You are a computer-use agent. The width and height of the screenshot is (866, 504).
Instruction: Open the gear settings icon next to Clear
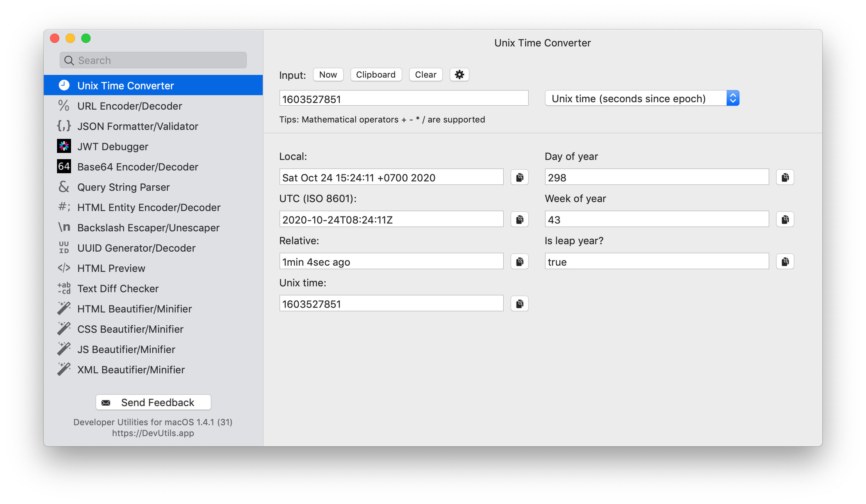click(x=459, y=75)
